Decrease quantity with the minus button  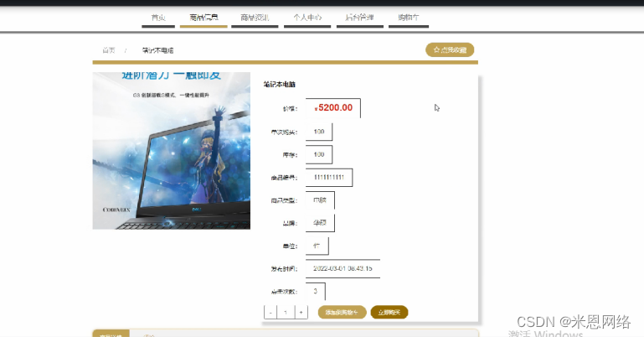(270, 313)
